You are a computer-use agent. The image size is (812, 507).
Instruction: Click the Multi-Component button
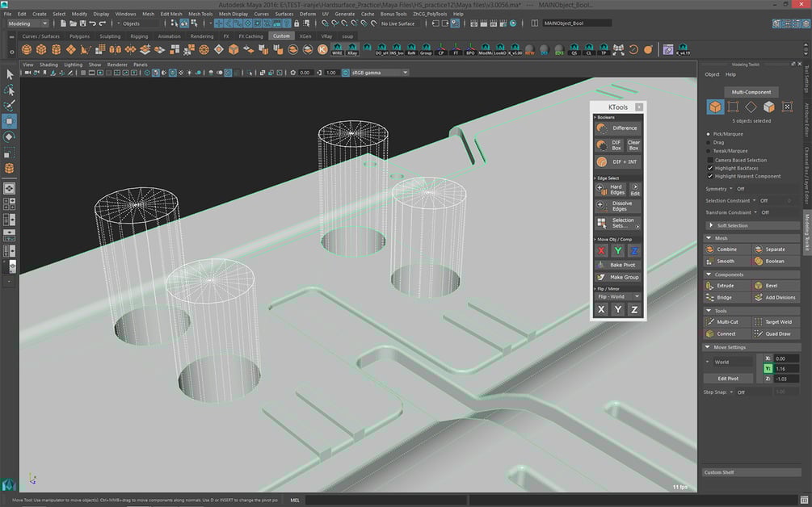point(751,92)
